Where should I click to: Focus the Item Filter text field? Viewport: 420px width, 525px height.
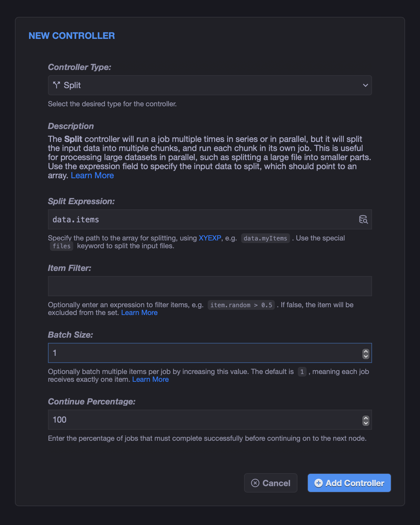pyautogui.click(x=210, y=286)
